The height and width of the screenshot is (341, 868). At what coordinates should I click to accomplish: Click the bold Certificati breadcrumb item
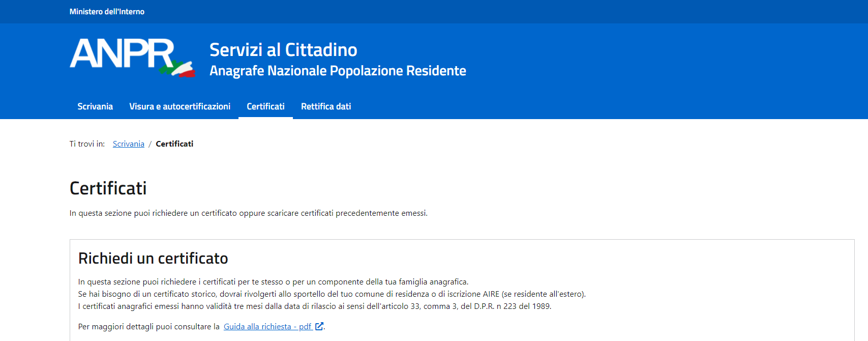tap(174, 144)
